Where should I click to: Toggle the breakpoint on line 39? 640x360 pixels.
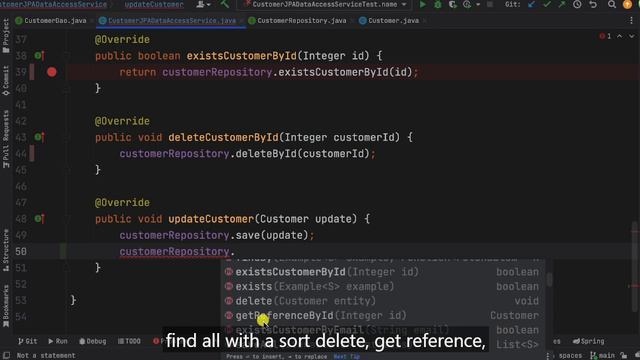(52, 72)
